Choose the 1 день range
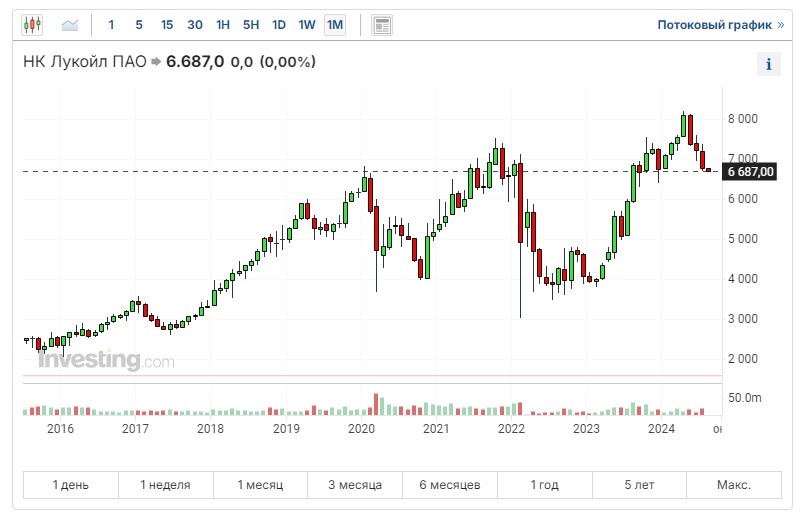Viewport: 807px width, 517px height. [71, 485]
